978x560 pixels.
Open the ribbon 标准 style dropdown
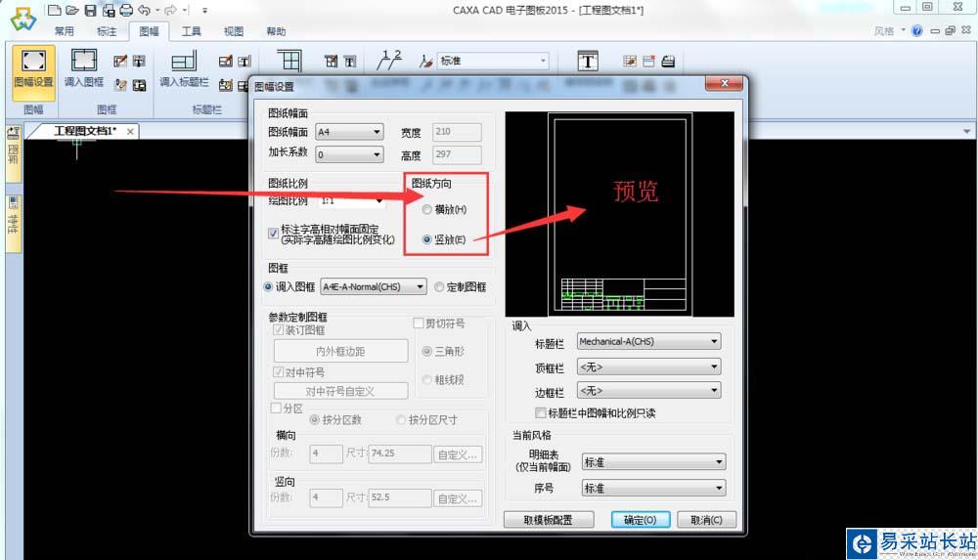click(493, 62)
